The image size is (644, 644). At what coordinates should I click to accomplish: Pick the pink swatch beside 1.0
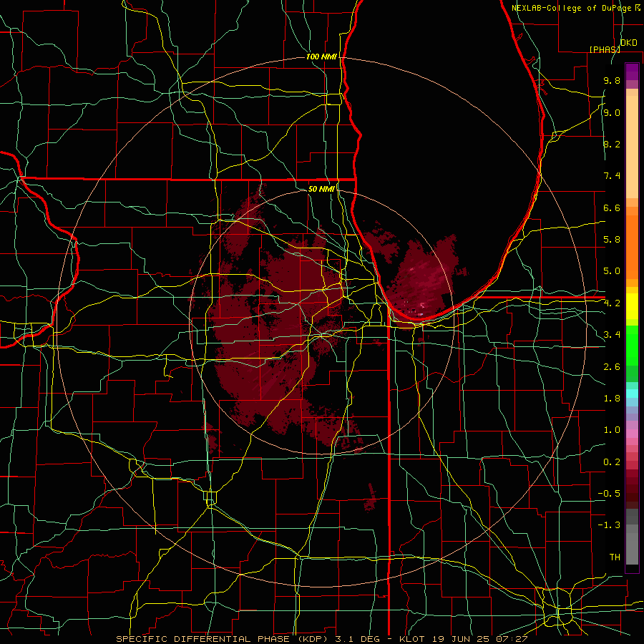pyautogui.click(x=632, y=434)
